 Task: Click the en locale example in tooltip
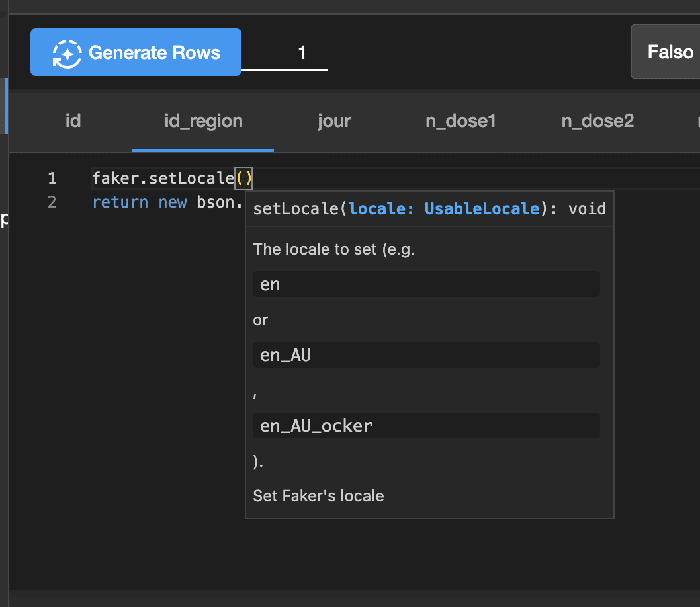pos(270,284)
